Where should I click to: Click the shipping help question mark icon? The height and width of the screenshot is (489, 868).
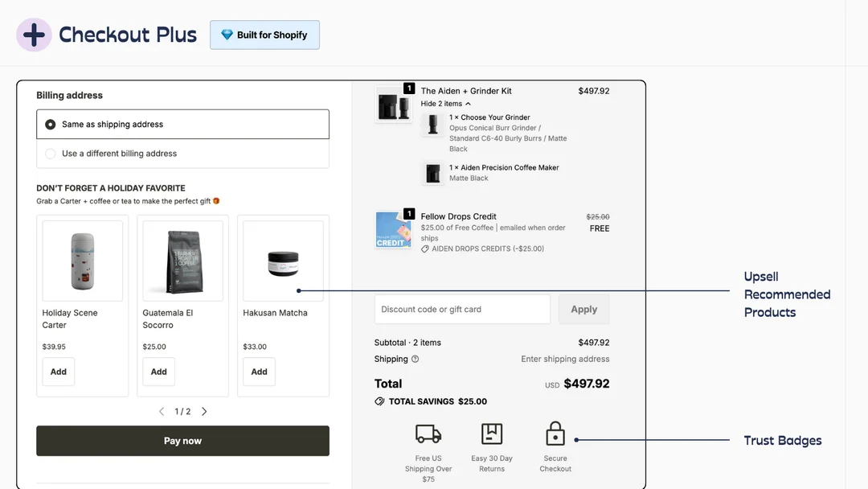coord(416,359)
